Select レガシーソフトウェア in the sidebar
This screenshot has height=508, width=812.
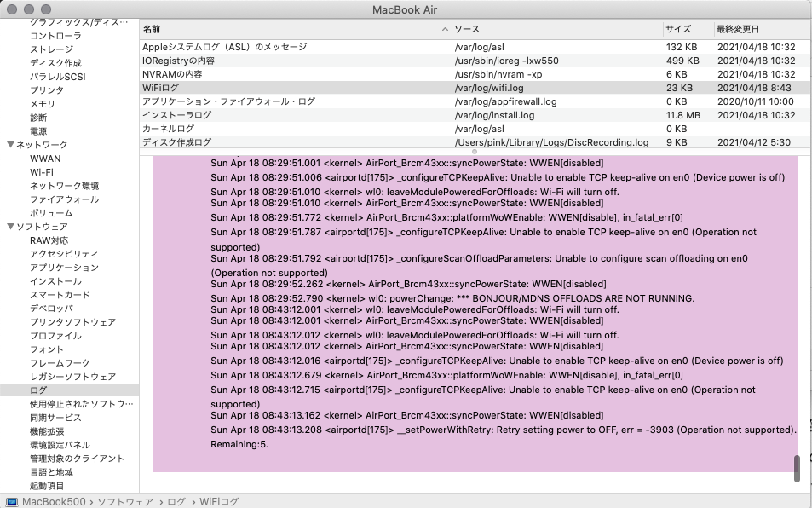(x=72, y=377)
